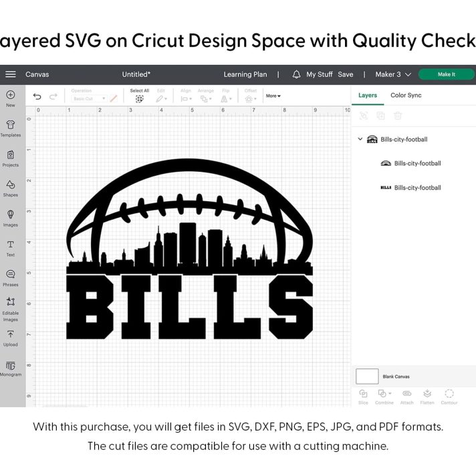Open Editable Images
This screenshot has height=476, width=476.
tap(10, 310)
